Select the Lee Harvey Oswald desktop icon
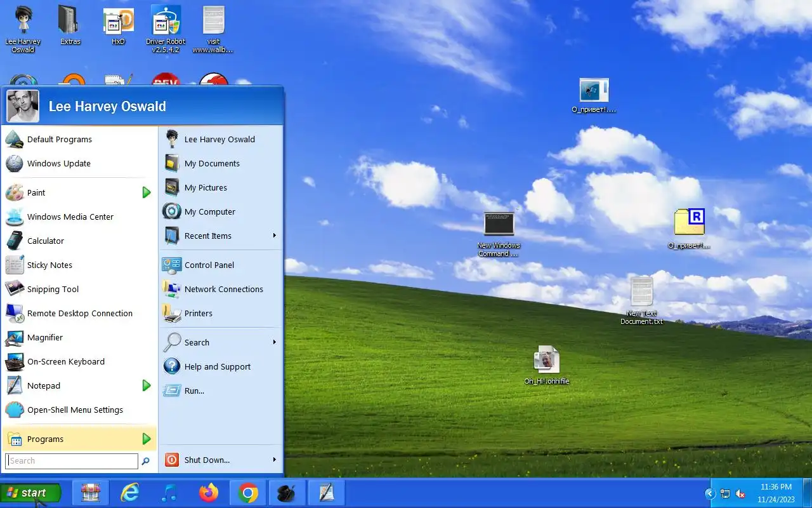 [x=23, y=29]
